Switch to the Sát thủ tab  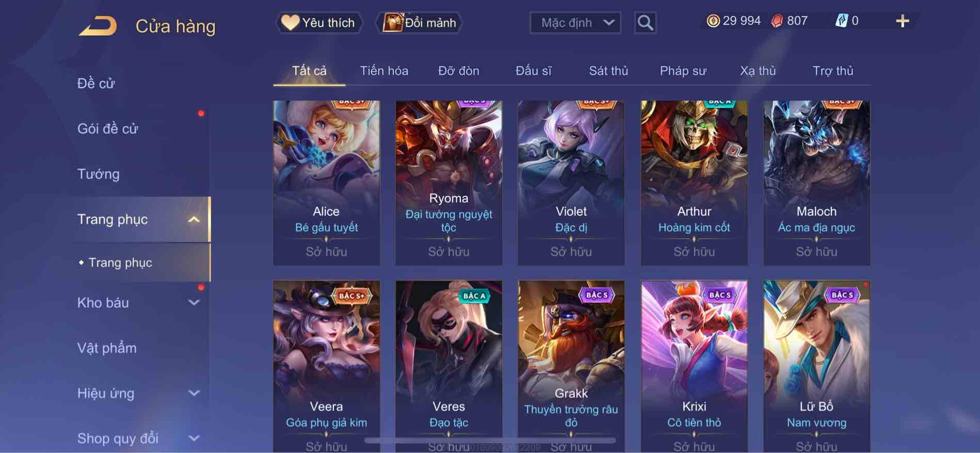coord(608,71)
